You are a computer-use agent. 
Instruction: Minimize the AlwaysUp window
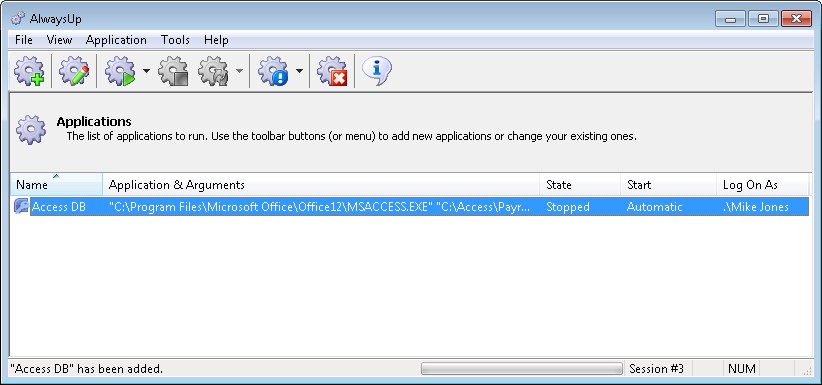(730, 19)
